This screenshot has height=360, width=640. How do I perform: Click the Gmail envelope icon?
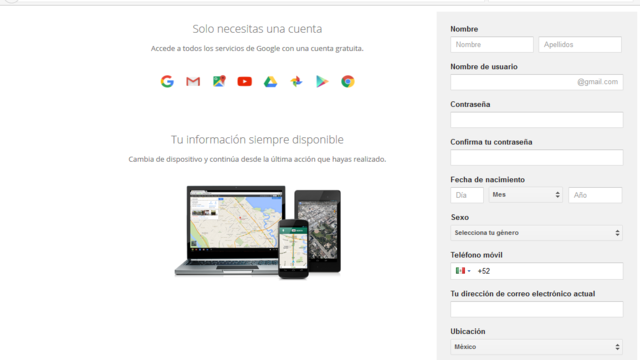point(193,82)
